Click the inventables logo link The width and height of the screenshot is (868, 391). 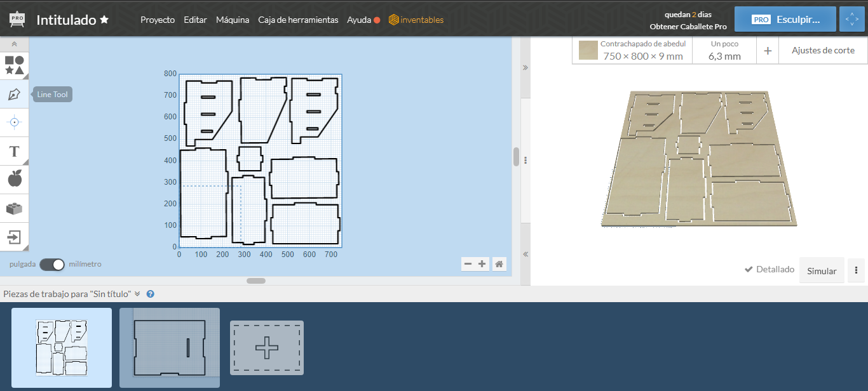416,20
